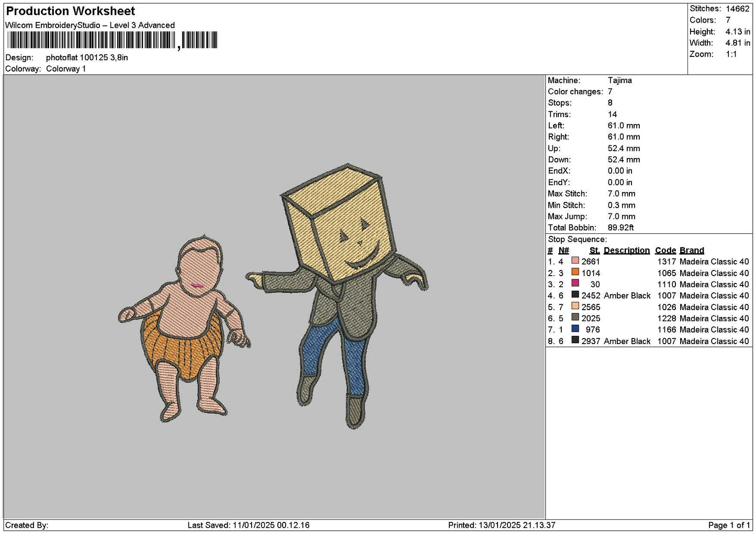Click the box-head man embroidery figure
Viewport: 756px width, 534px height.
pos(337,295)
